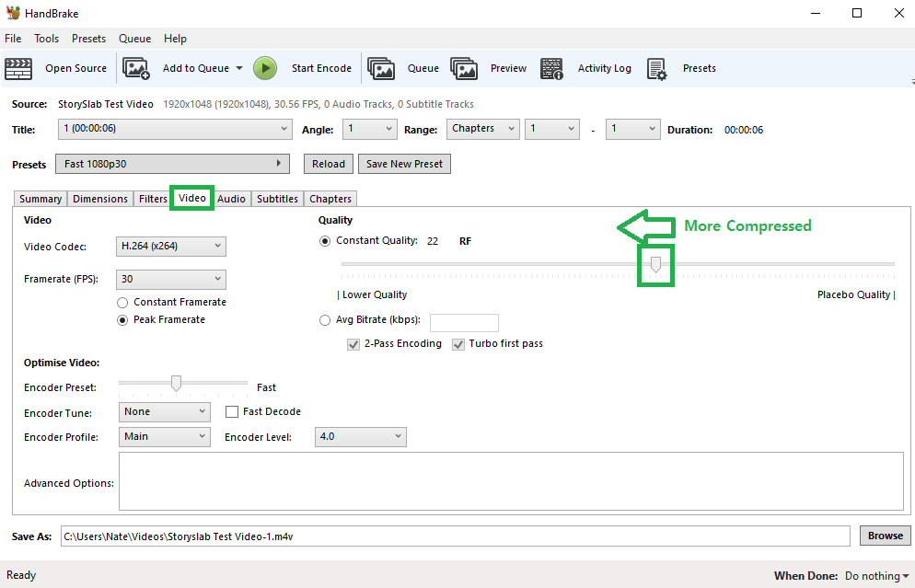Open the start chapter dropdown
Screen dimensions: 915x588
(552, 129)
